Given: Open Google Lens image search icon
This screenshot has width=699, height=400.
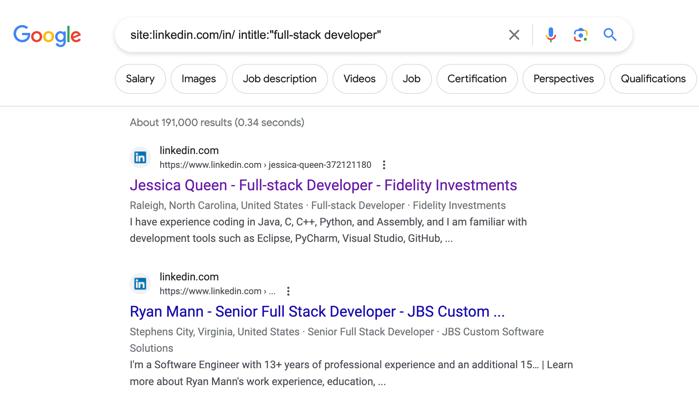Looking at the screenshot, I should pos(580,35).
